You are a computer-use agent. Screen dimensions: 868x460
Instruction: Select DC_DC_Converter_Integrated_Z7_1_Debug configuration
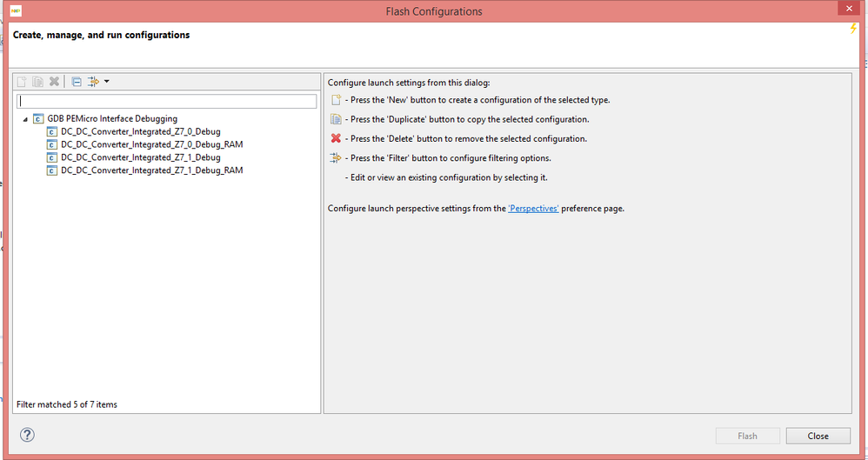140,157
